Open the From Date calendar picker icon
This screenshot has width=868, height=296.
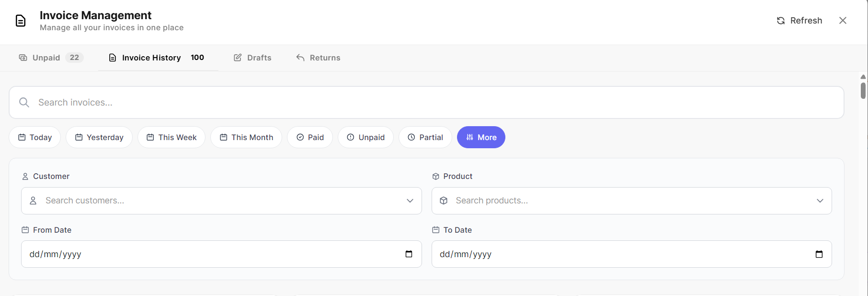pyautogui.click(x=409, y=254)
